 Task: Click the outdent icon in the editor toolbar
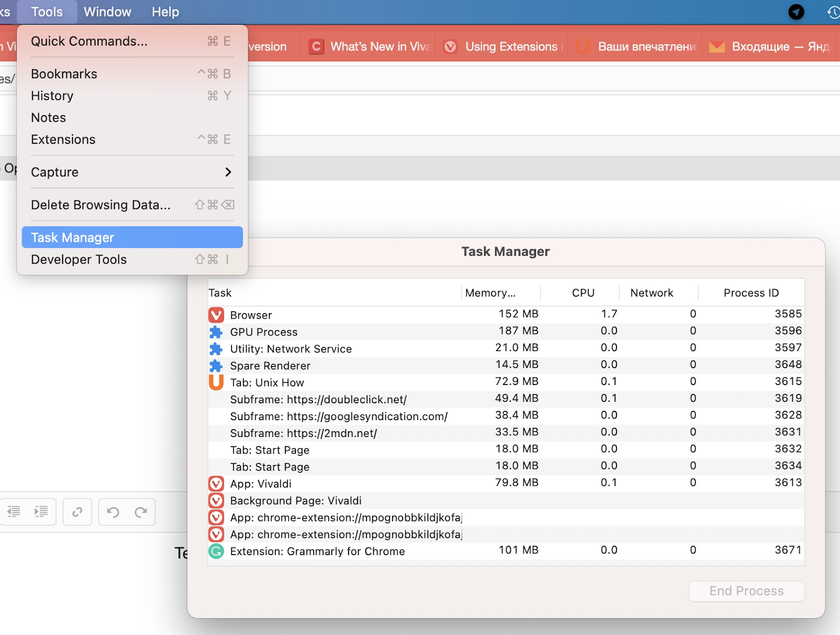[x=14, y=512]
